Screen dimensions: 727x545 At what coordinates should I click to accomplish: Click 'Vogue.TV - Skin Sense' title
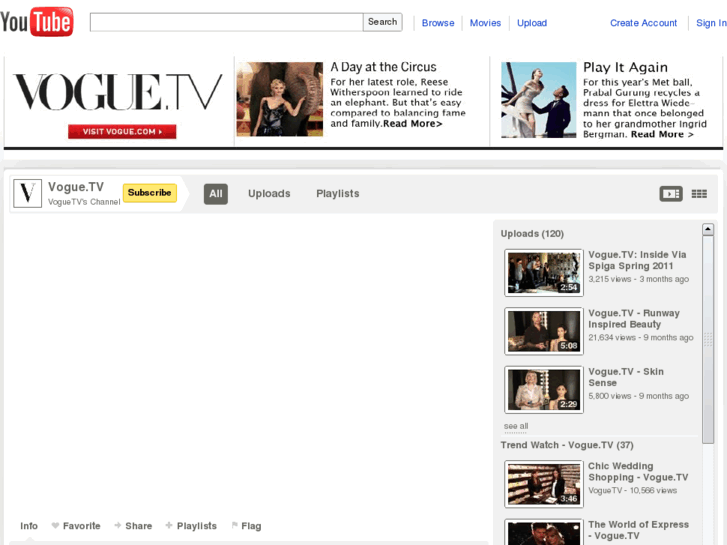pos(626,377)
